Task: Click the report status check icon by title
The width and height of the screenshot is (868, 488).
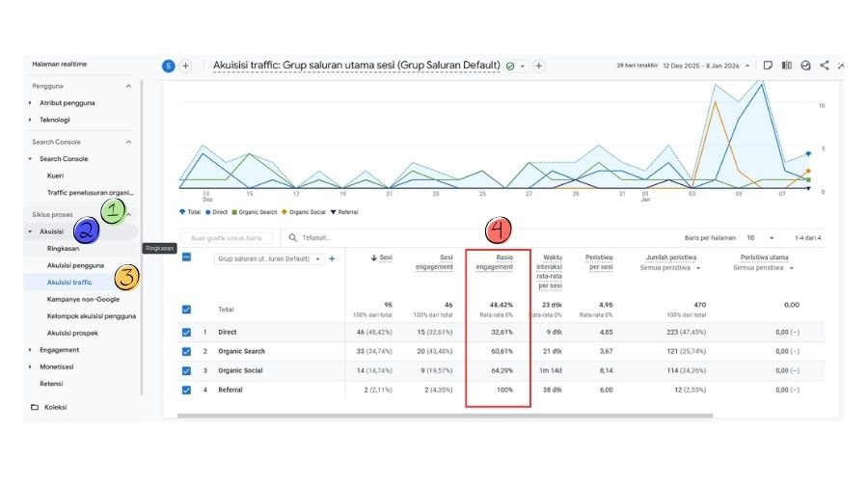Action: 510,66
